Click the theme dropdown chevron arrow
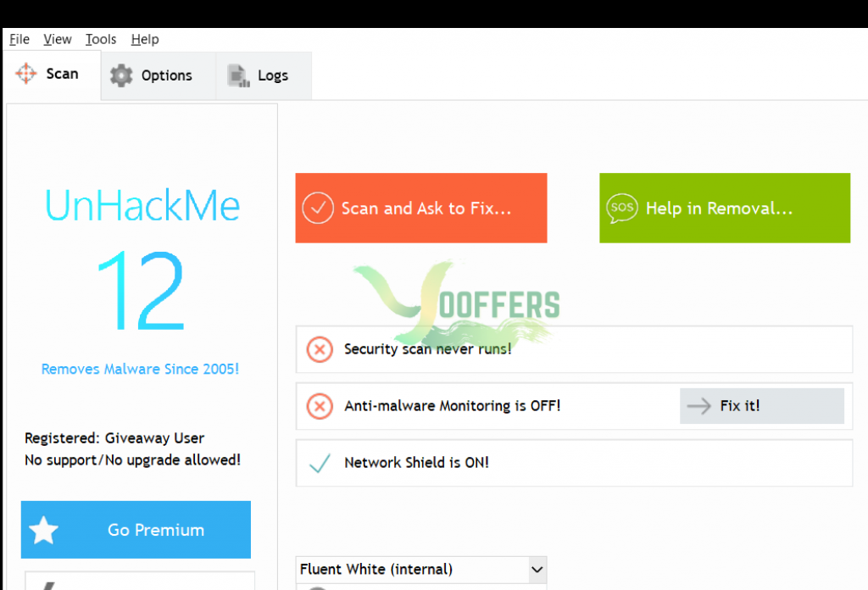The height and width of the screenshot is (590, 868). coord(537,570)
